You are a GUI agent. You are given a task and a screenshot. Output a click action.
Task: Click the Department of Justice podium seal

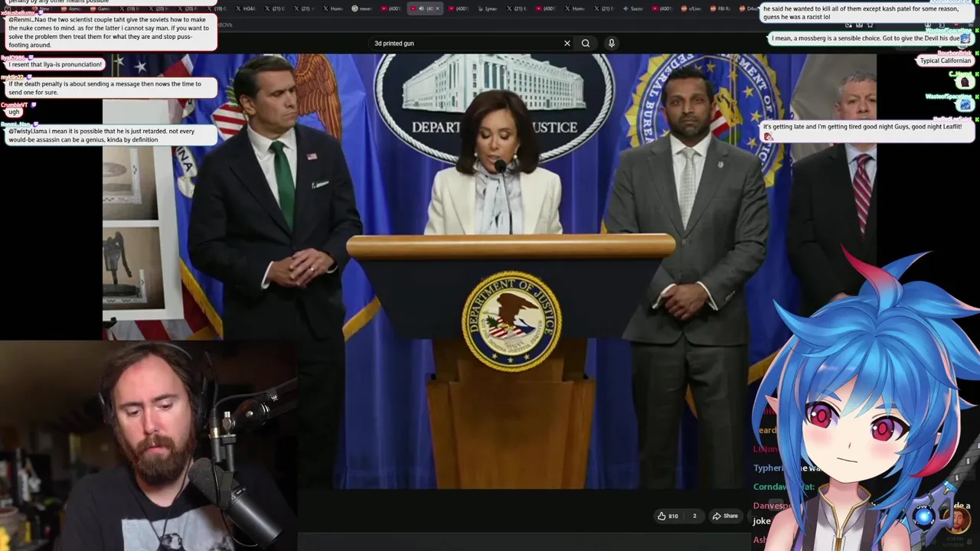pos(511,321)
